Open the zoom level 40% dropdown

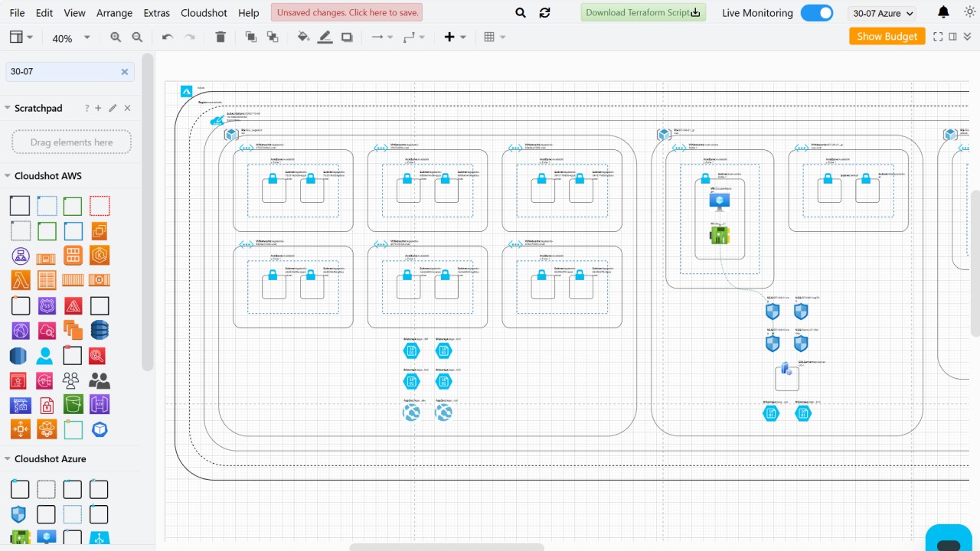(71, 37)
